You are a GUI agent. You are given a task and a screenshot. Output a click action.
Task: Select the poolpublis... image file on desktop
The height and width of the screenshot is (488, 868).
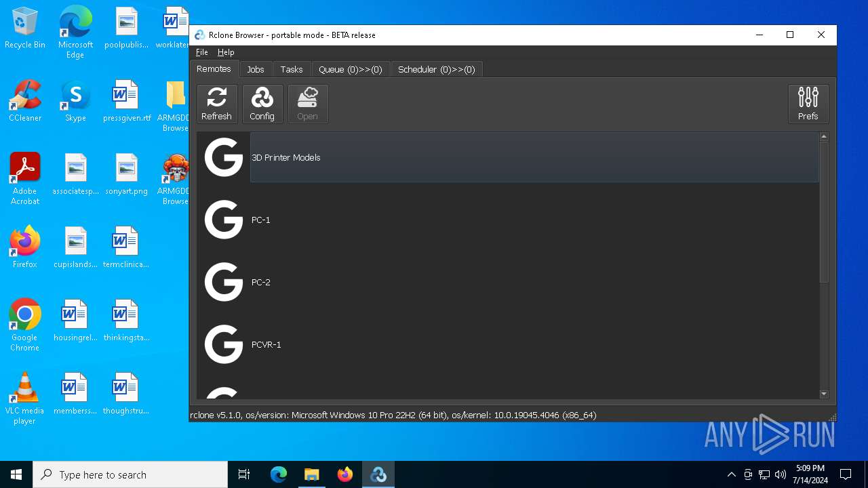tap(127, 28)
